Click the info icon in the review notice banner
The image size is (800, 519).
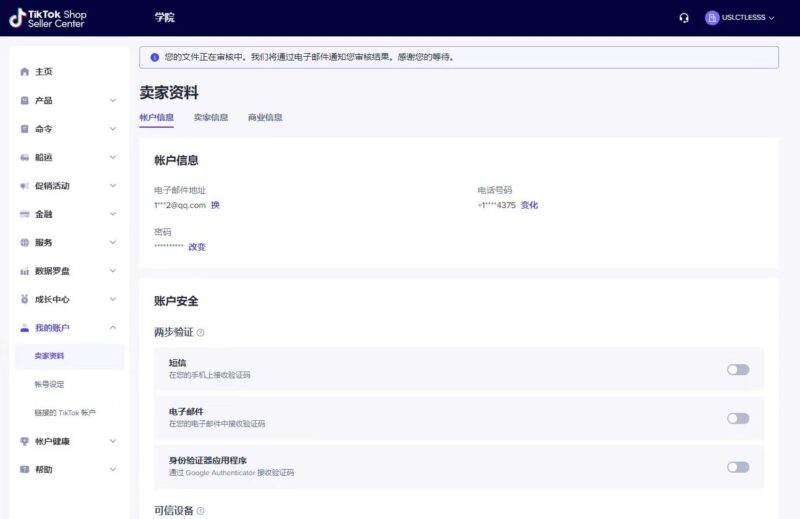tap(155, 57)
